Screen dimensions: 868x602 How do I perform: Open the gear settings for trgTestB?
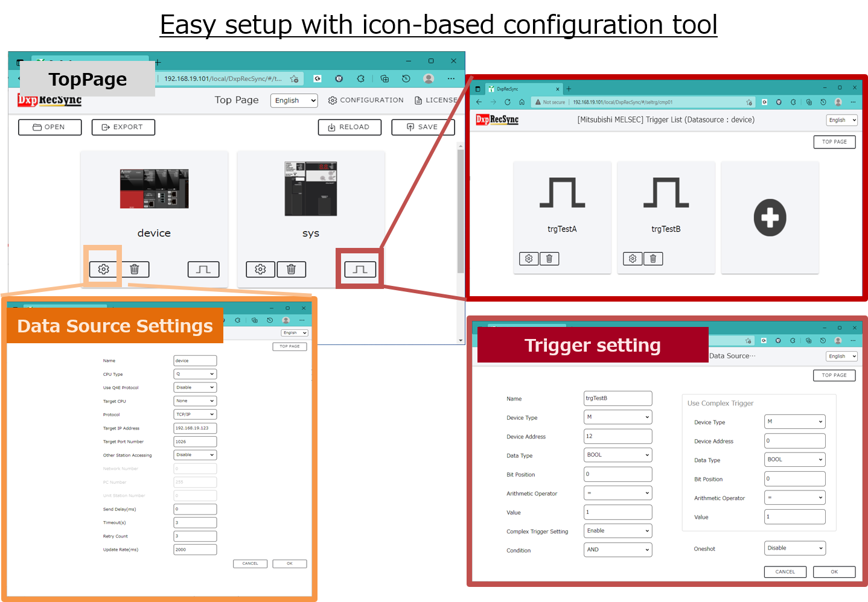633,259
